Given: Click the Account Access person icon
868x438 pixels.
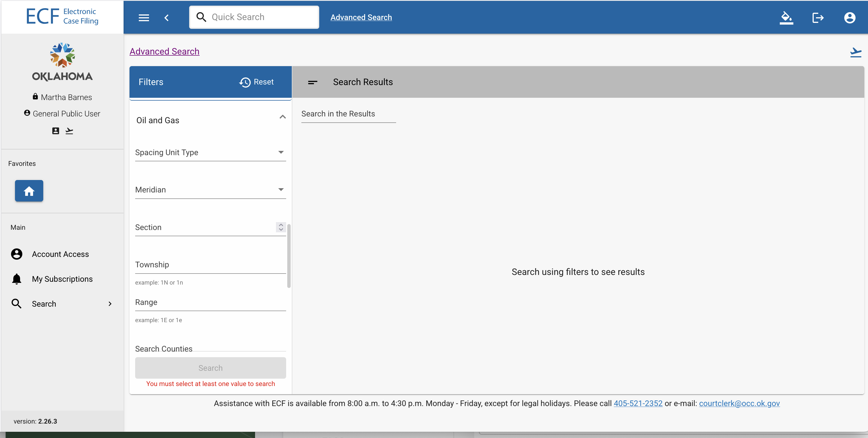Looking at the screenshot, I should tap(16, 254).
